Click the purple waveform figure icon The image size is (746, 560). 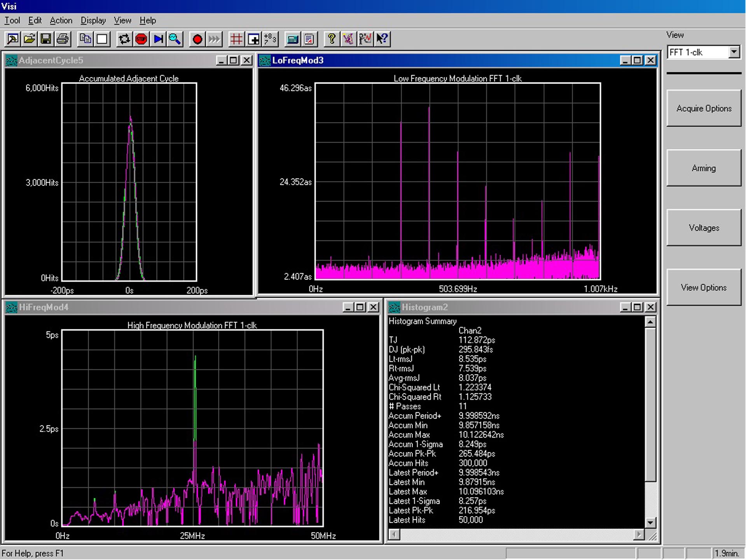348,39
